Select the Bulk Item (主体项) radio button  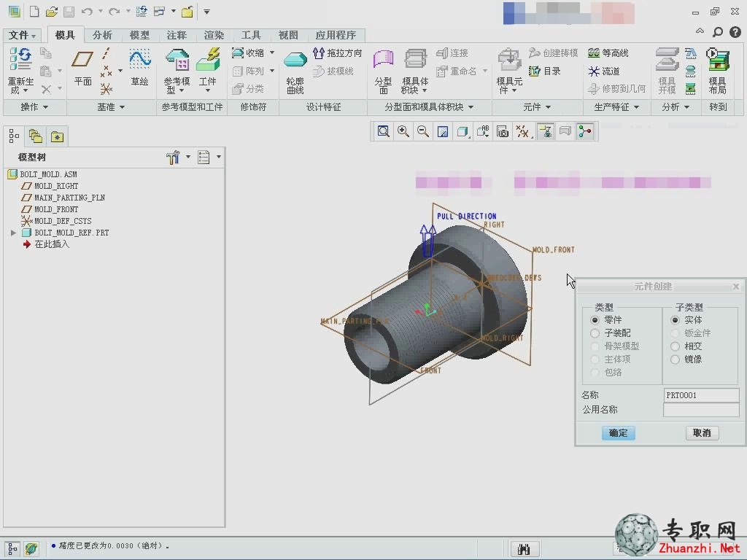[595, 359]
